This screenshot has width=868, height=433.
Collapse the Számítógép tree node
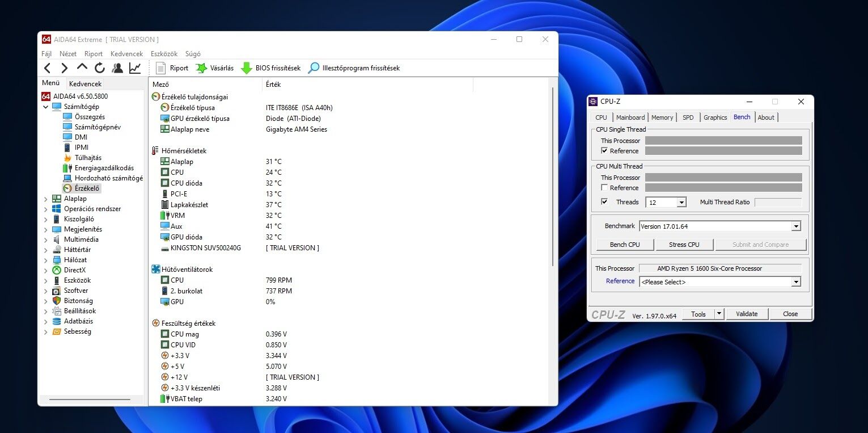46,107
